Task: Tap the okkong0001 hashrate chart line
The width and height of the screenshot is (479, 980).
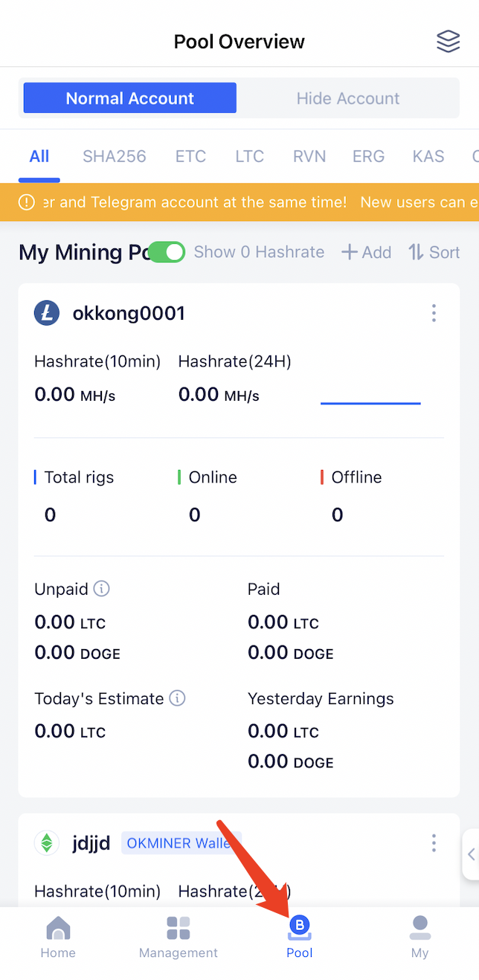Action: [x=370, y=403]
